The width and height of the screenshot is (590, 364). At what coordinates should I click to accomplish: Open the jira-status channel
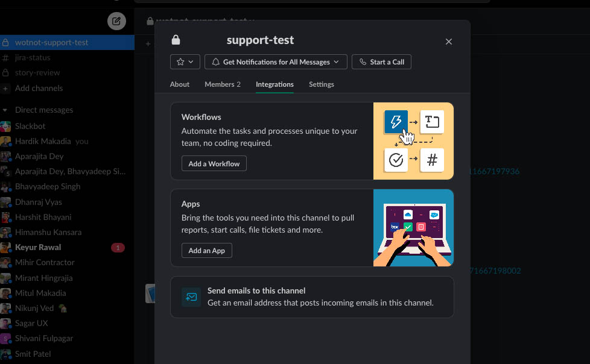pyautogui.click(x=33, y=58)
